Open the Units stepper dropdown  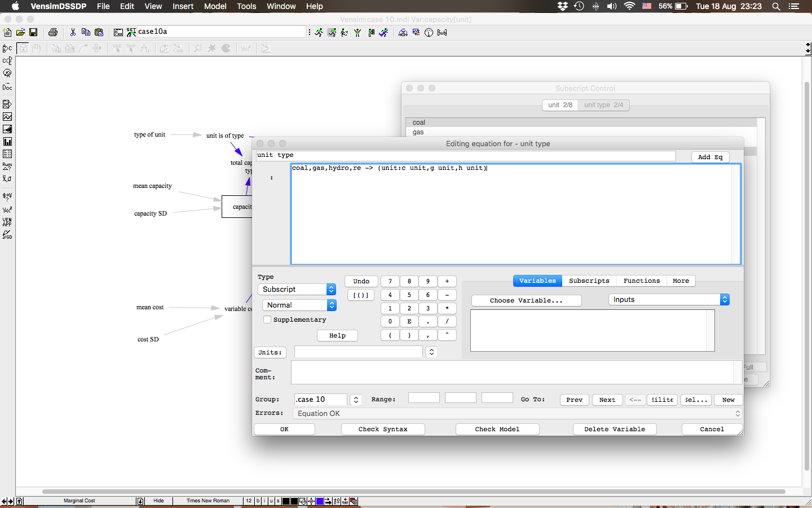click(x=431, y=352)
